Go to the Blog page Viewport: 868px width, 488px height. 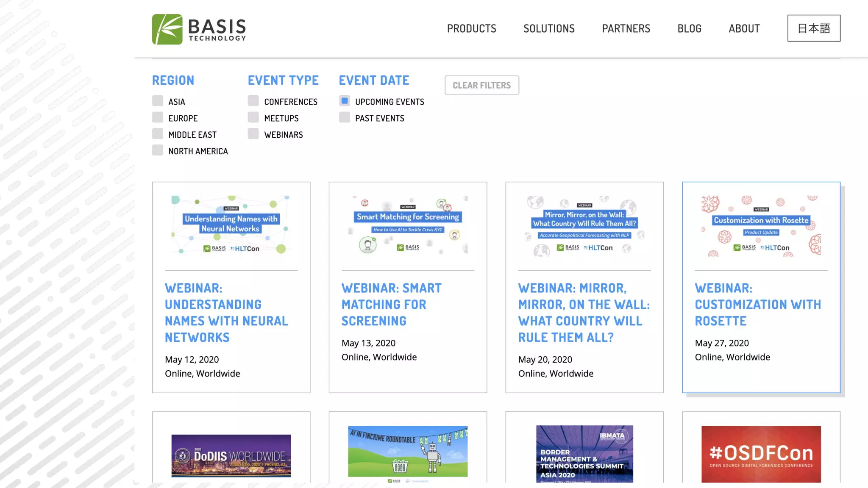[x=689, y=29]
